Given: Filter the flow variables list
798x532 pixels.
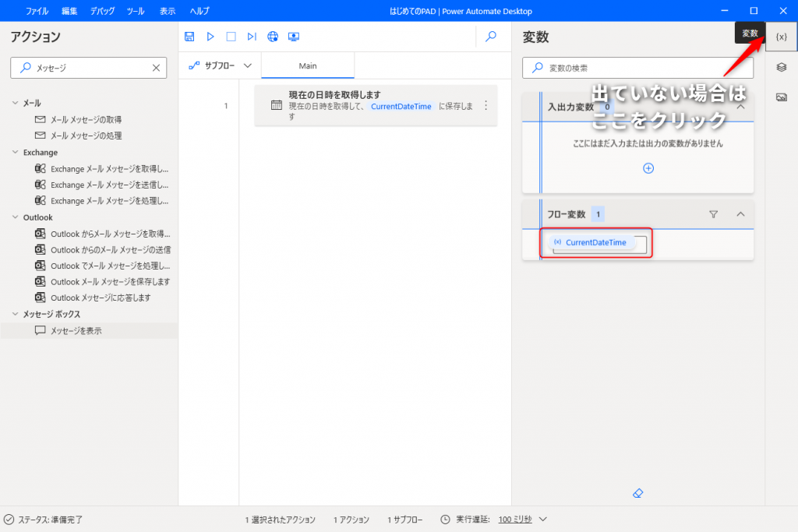Looking at the screenshot, I should point(714,215).
